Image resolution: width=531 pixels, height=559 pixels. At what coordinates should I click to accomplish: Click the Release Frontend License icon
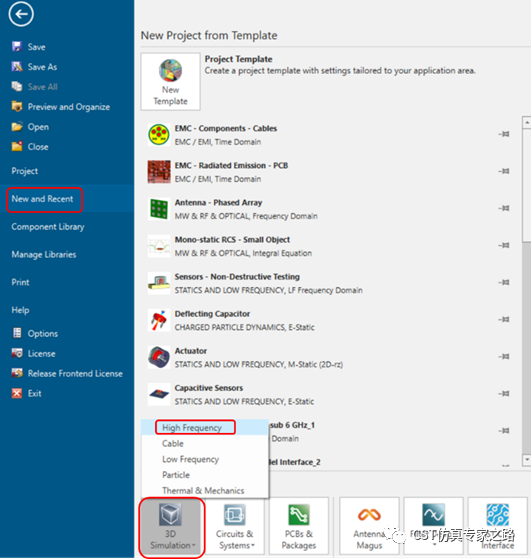pos(17,373)
